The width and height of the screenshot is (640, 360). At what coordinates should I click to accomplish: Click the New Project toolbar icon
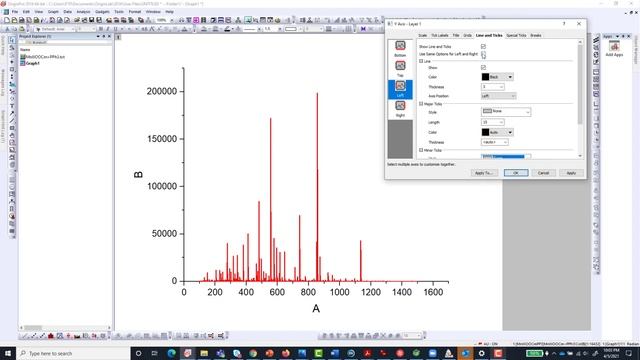coord(7,20)
